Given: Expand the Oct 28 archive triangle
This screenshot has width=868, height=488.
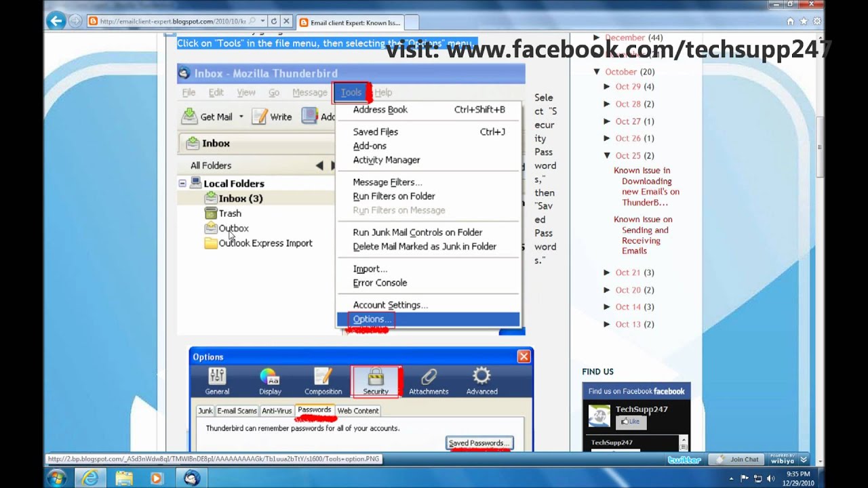Looking at the screenshot, I should tap(607, 104).
